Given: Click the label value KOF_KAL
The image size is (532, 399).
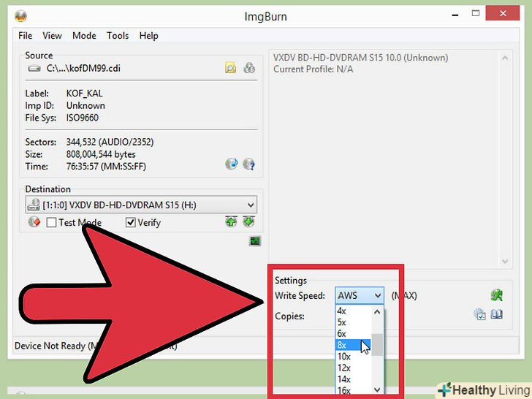Looking at the screenshot, I should point(85,94).
